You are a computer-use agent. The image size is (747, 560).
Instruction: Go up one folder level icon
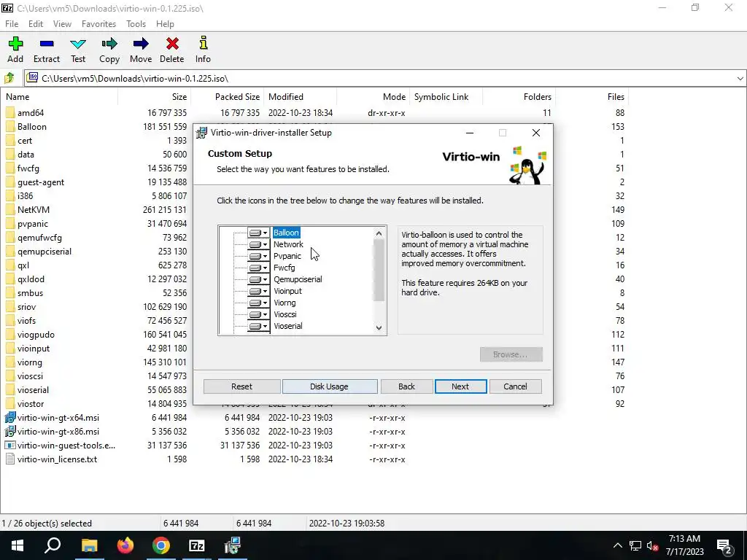point(9,78)
